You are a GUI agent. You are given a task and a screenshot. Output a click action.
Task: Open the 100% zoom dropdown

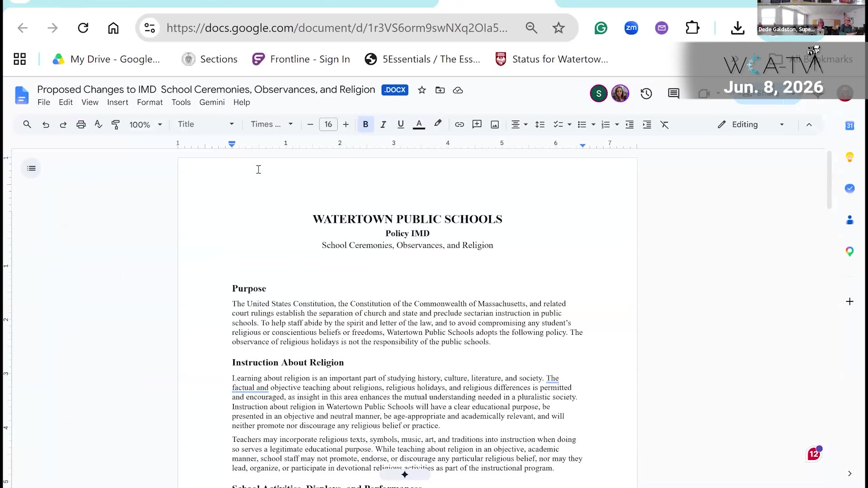pos(146,124)
